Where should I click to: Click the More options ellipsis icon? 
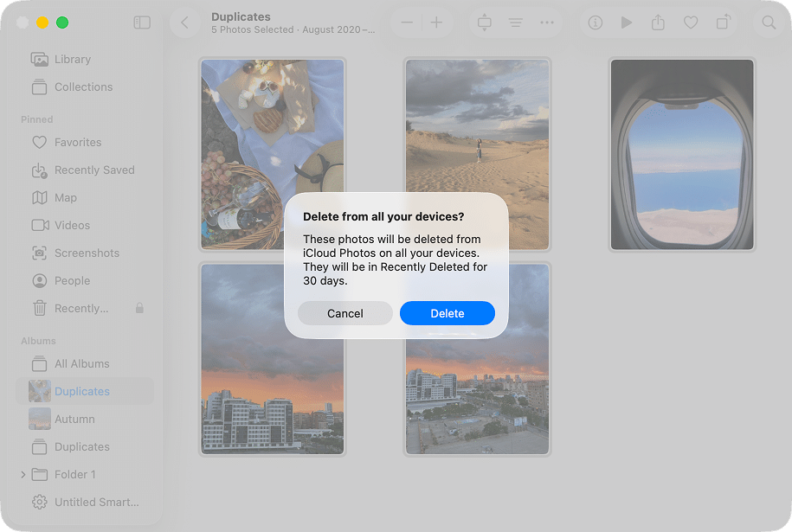(x=547, y=22)
